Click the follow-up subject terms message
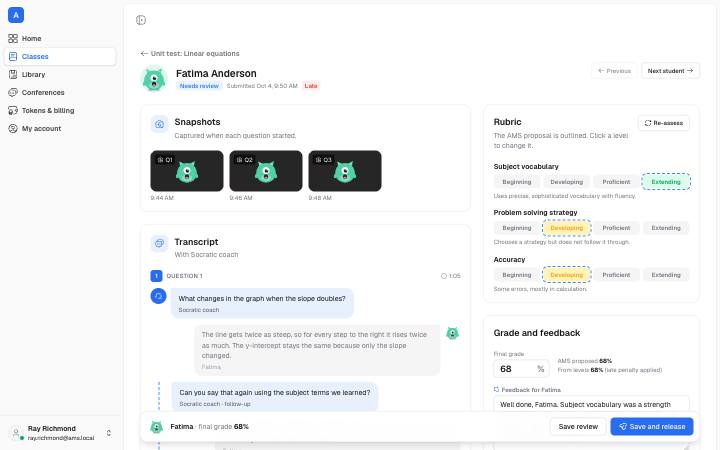Screen dimensions: 720x450 click(275, 397)
